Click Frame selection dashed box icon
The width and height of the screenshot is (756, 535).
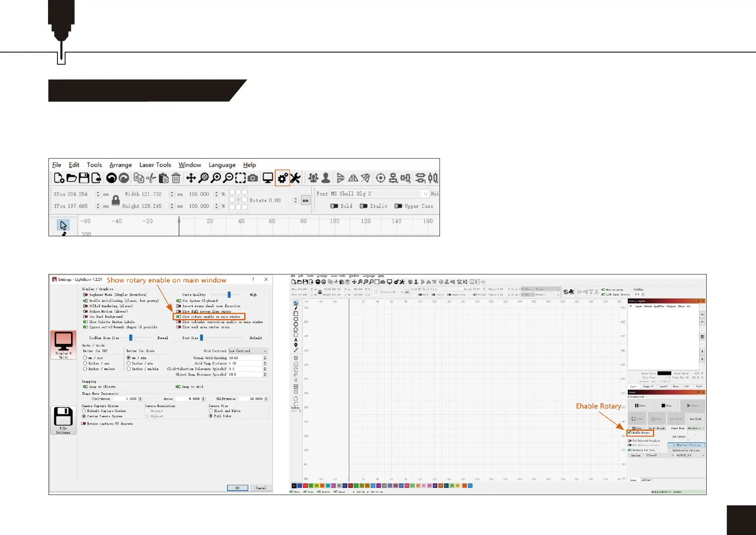point(241,178)
